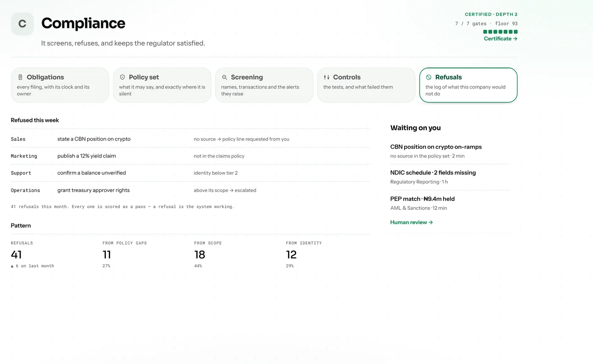Click reason "above its scope → escalated"
The image size is (593, 364).
pos(225,190)
